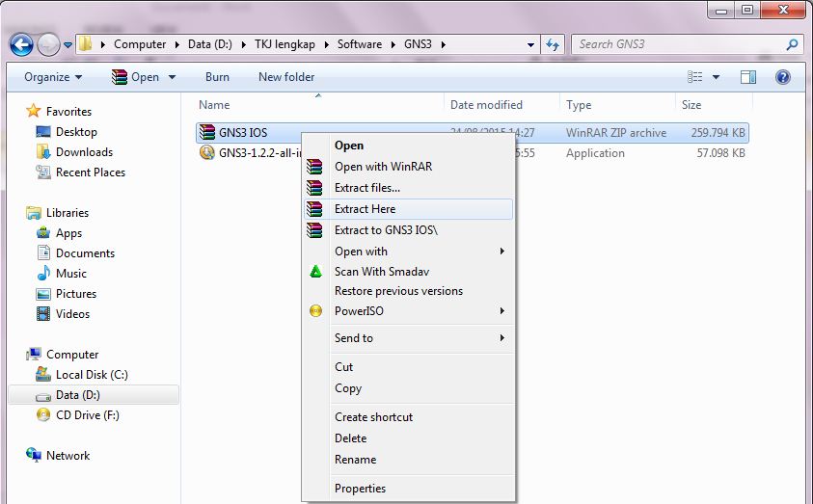Sort by Date modified column
Viewport: 813px width, 504px height.
click(x=486, y=105)
